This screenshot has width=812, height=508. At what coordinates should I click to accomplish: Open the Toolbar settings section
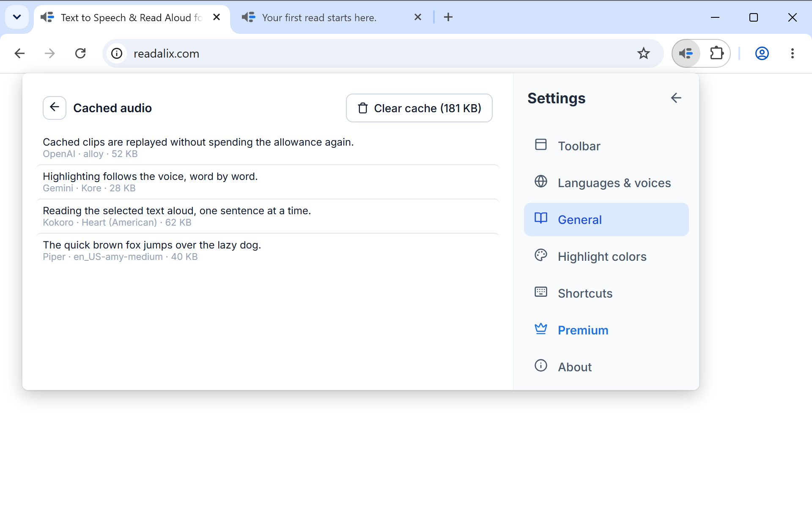pos(606,146)
